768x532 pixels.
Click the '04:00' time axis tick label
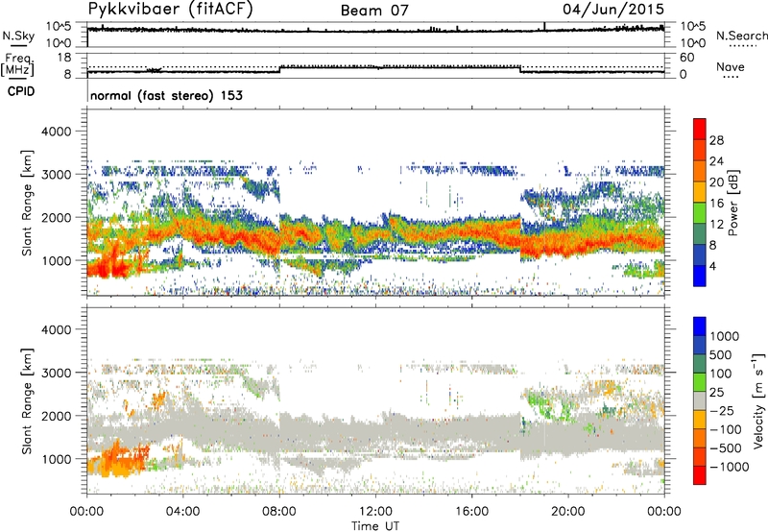coord(182,512)
